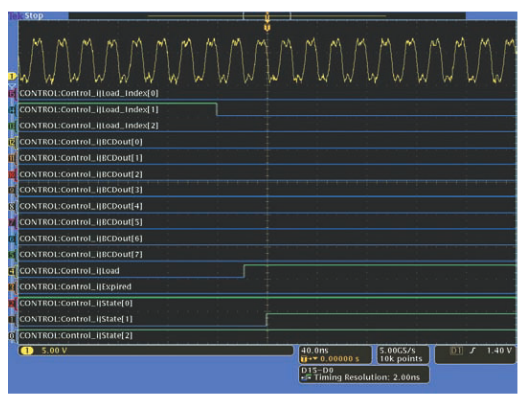Image resolution: width=525 pixels, height=399 pixels.
Task: Click the record view bar at top
Action: click(267, 15)
